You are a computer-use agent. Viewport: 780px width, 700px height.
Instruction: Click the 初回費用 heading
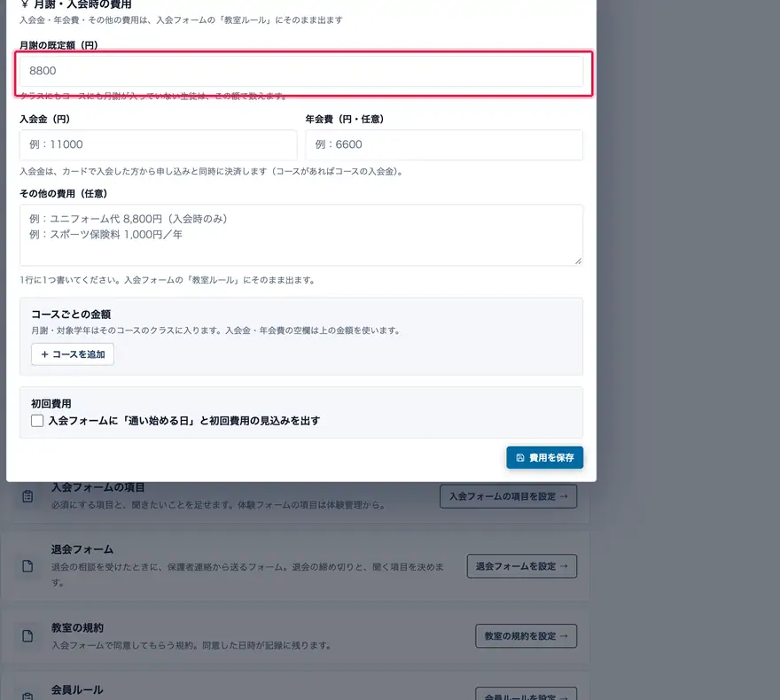(51, 404)
